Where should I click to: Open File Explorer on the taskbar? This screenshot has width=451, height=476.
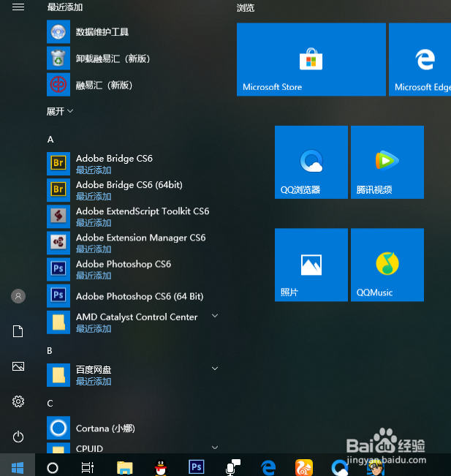(x=125, y=467)
